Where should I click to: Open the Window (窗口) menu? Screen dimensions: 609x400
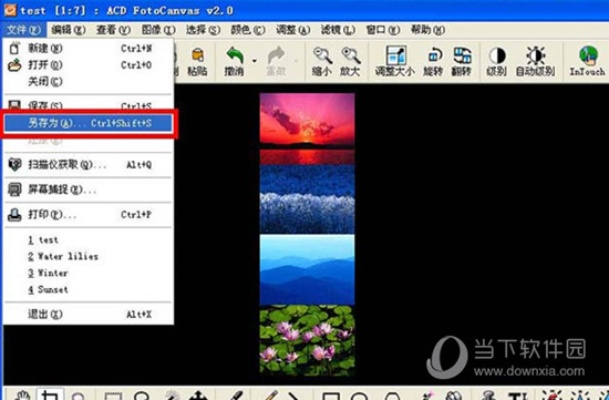[x=383, y=30]
